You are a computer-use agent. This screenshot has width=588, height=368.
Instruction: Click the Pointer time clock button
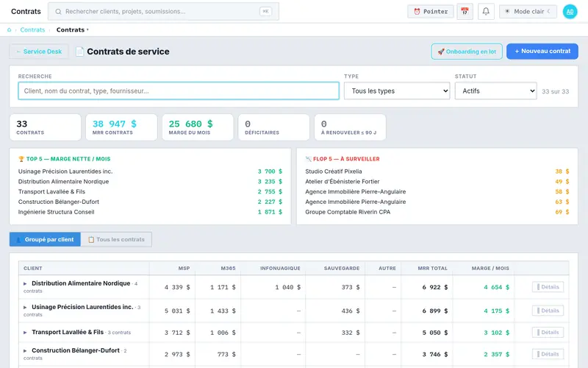point(431,12)
